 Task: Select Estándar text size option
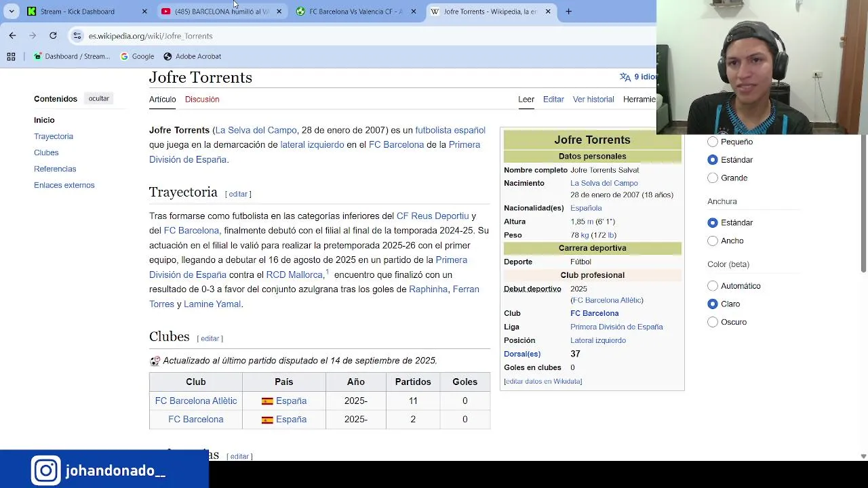713,160
